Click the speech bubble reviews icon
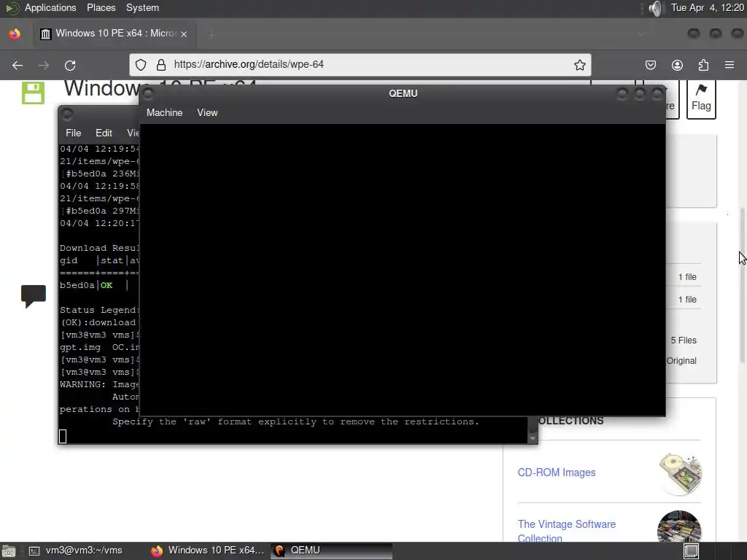The width and height of the screenshot is (747, 560). point(34,296)
